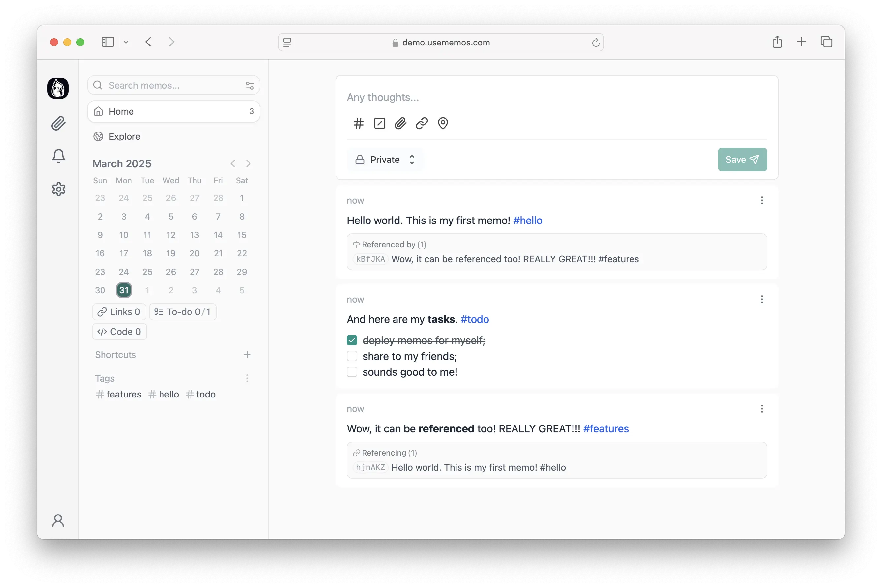Open options menu for the Hello world memo
This screenshot has width=882, height=588.
tap(762, 200)
